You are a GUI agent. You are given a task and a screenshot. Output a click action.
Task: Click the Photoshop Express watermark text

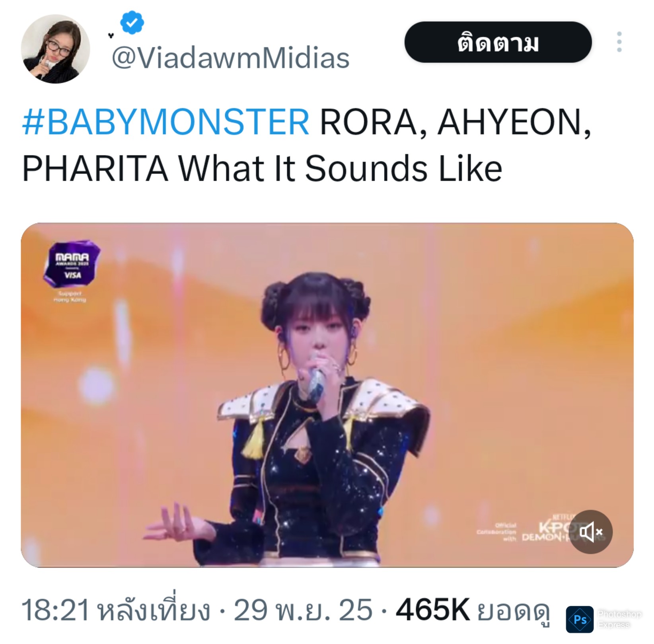tap(619, 619)
